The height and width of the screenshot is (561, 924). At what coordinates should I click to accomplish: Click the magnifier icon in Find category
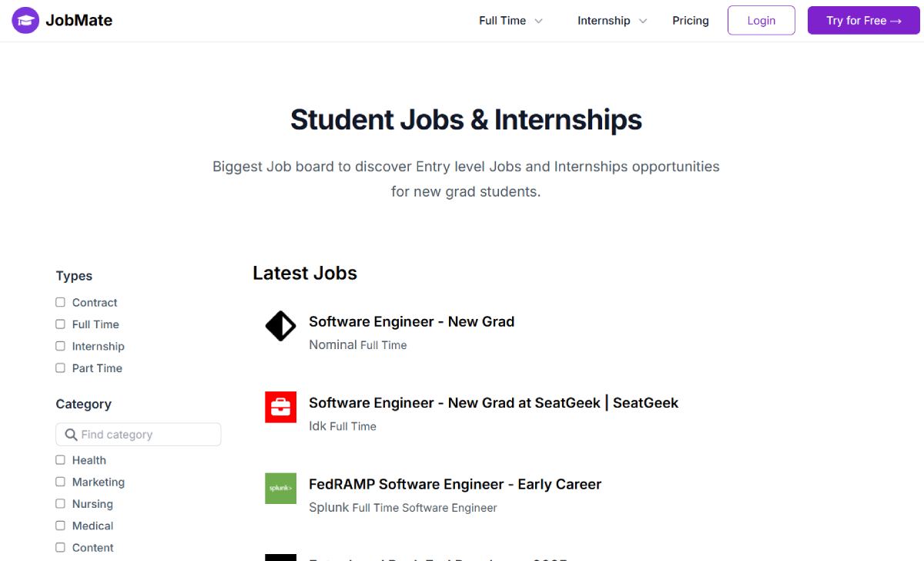point(71,435)
